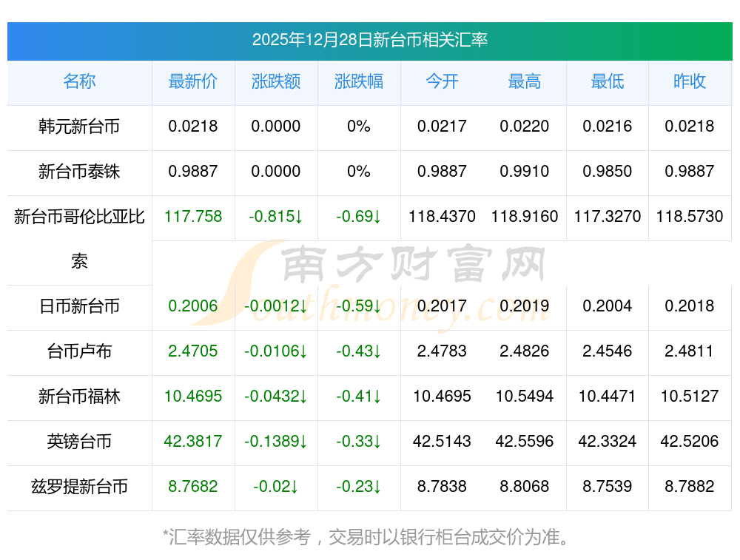Click the row name 日币新台币
The width and height of the screenshot is (740, 560).
tap(79, 306)
